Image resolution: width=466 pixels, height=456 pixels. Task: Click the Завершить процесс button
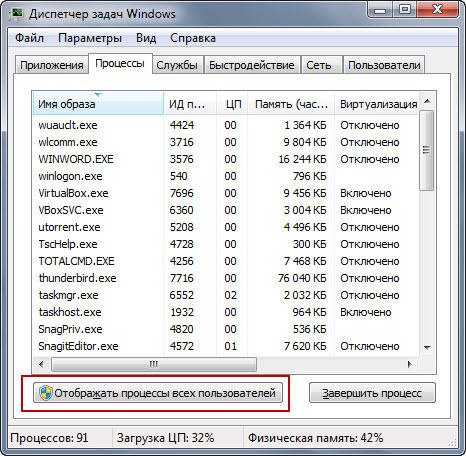point(372,393)
